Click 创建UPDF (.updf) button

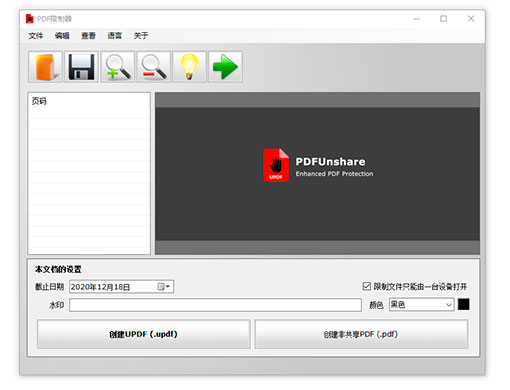coord(144,334)
